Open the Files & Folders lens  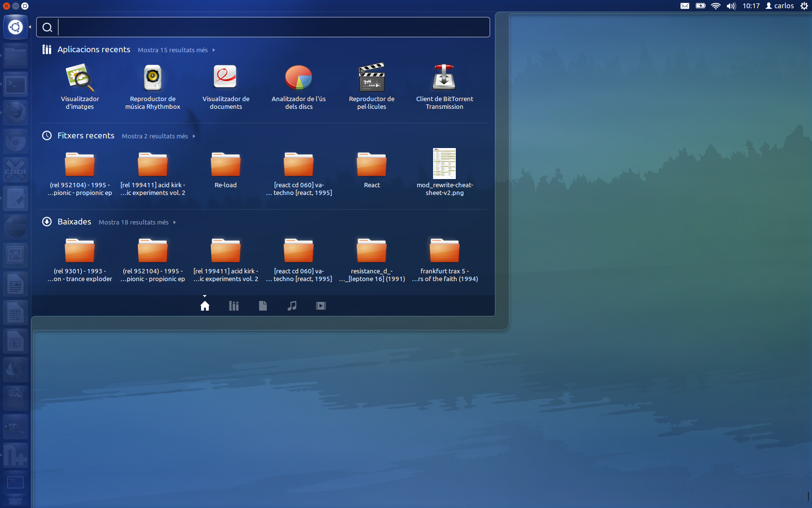[x=262, y=305]
